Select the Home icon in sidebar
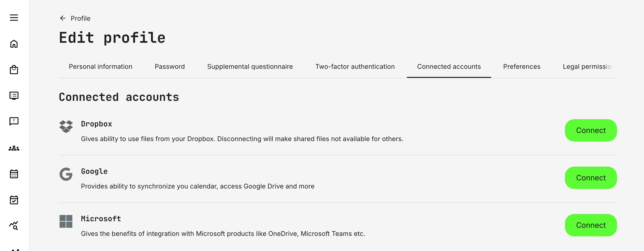Screen dimensions: 644x251 (14, 44)
